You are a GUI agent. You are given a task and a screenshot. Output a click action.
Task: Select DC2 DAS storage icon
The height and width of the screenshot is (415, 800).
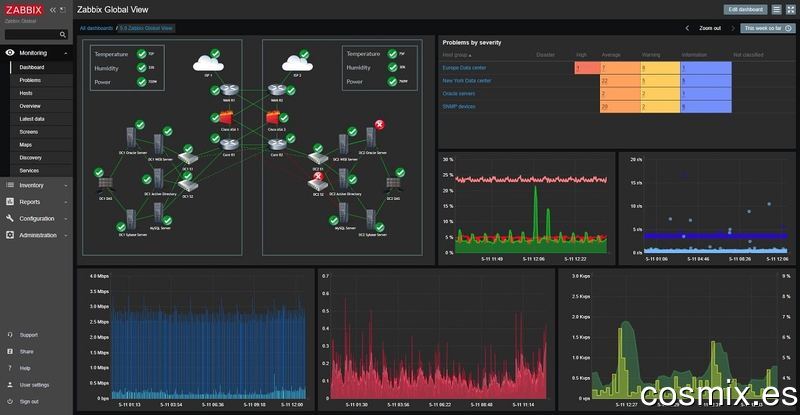pyautogui.click(x=393, y=185)
